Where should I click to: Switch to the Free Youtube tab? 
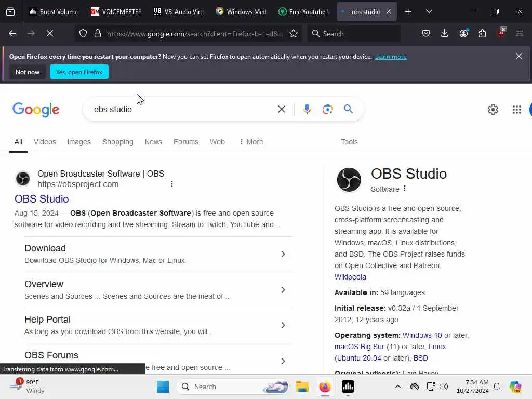coord(303,12)
